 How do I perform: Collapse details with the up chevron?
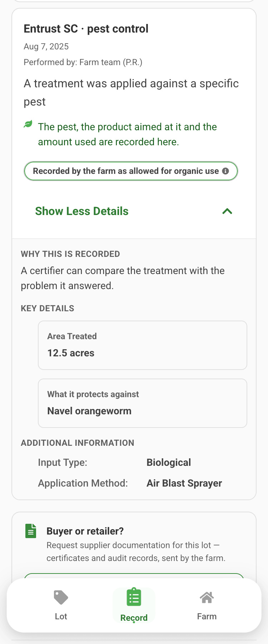227,211
